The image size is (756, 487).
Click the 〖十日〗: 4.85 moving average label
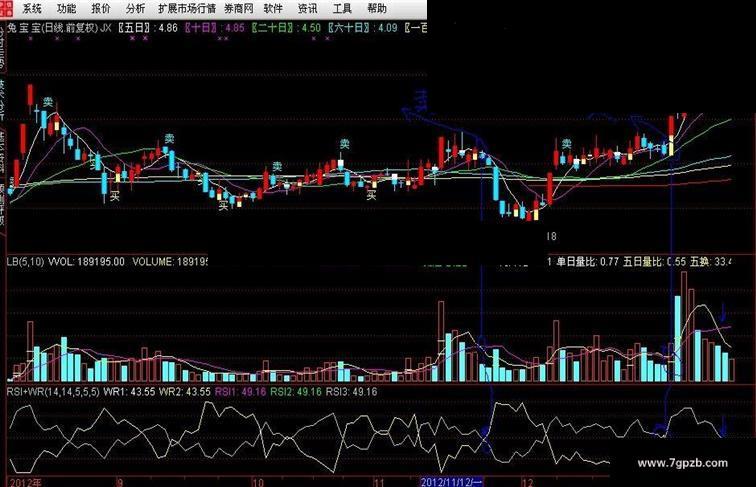tap(215, 27)
